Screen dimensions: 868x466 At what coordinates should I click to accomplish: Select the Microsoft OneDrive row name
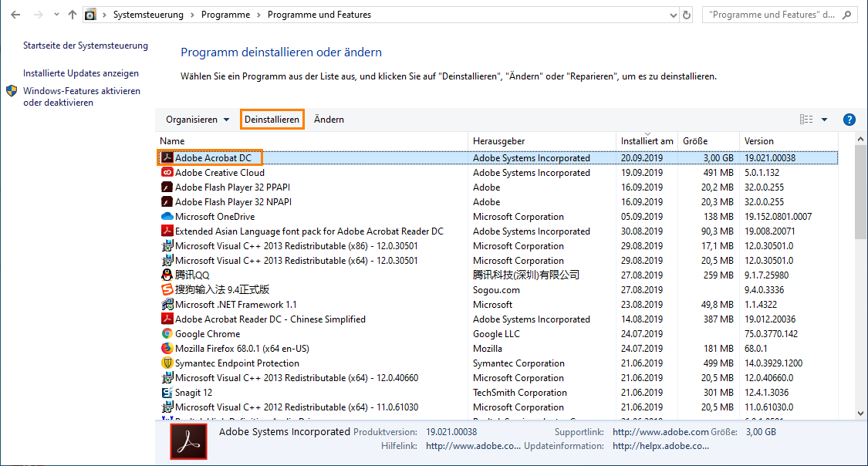pyautogui.click(x=214, y=216)
